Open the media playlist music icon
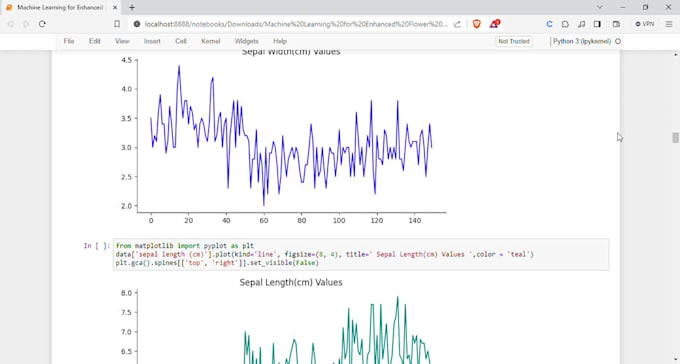The height and width of the screenshot is (364, 680). [x=582, y=24]
